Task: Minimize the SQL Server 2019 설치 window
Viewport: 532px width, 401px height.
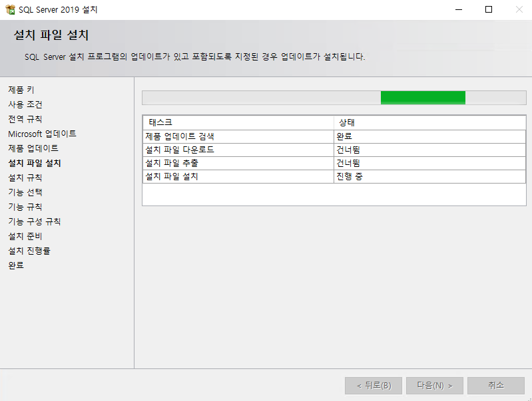Action: click(459, 9)
